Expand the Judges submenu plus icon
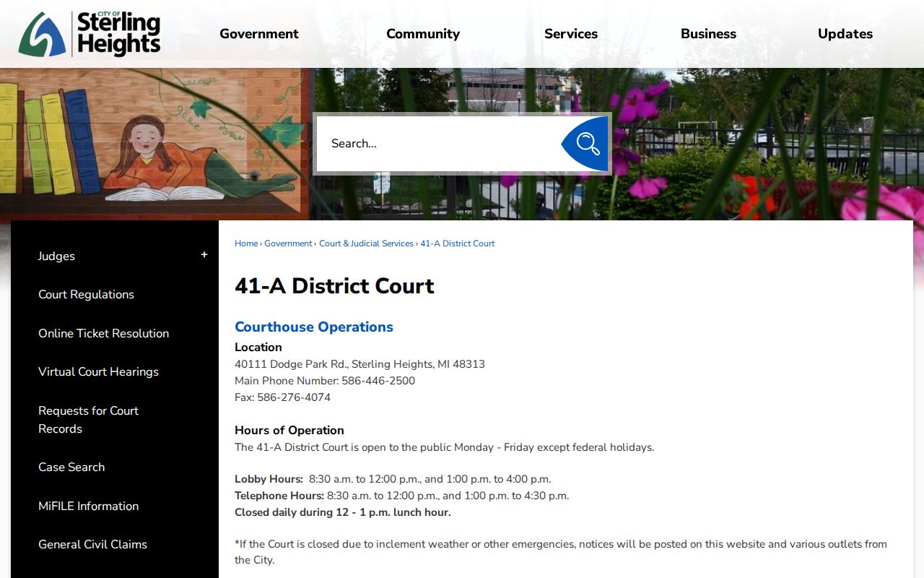This screenshot has height=578, width=924. (x=204, y=255)
